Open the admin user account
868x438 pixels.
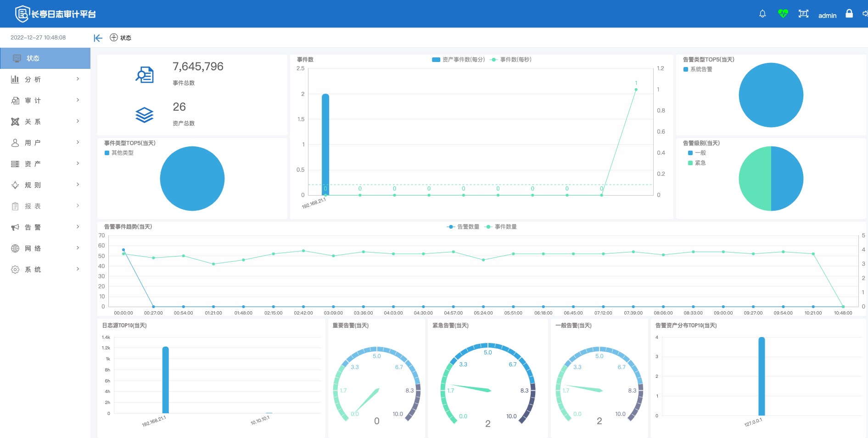point(827,16)
